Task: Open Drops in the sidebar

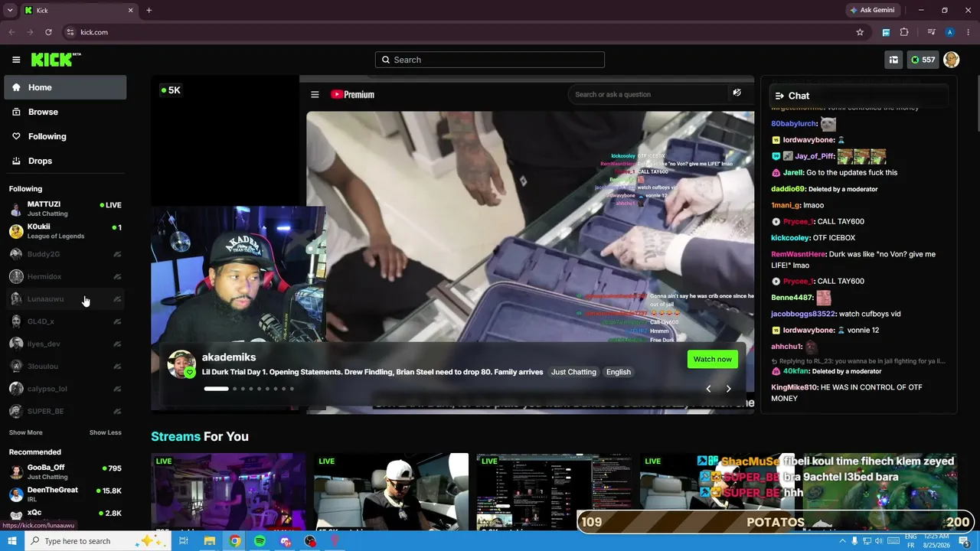Action: click(65, 161)
